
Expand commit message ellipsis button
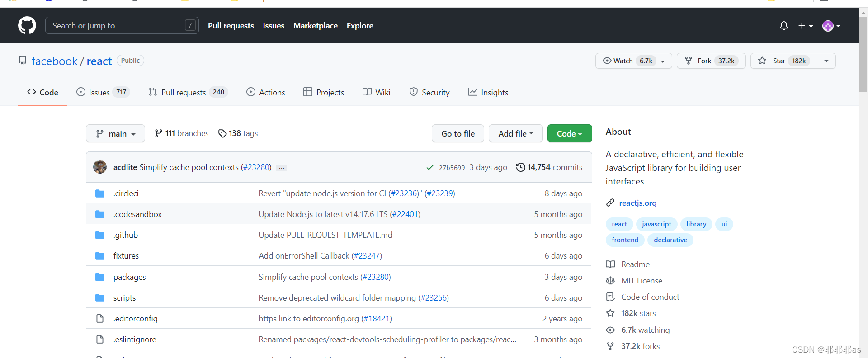click(282, 168)
